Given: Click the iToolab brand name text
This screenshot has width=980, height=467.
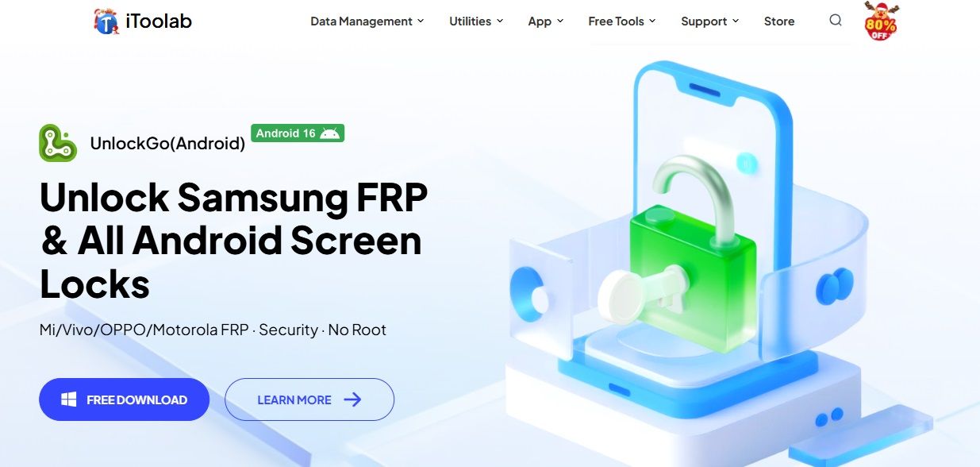Looking at the screenshot, I should click(158, 21).
